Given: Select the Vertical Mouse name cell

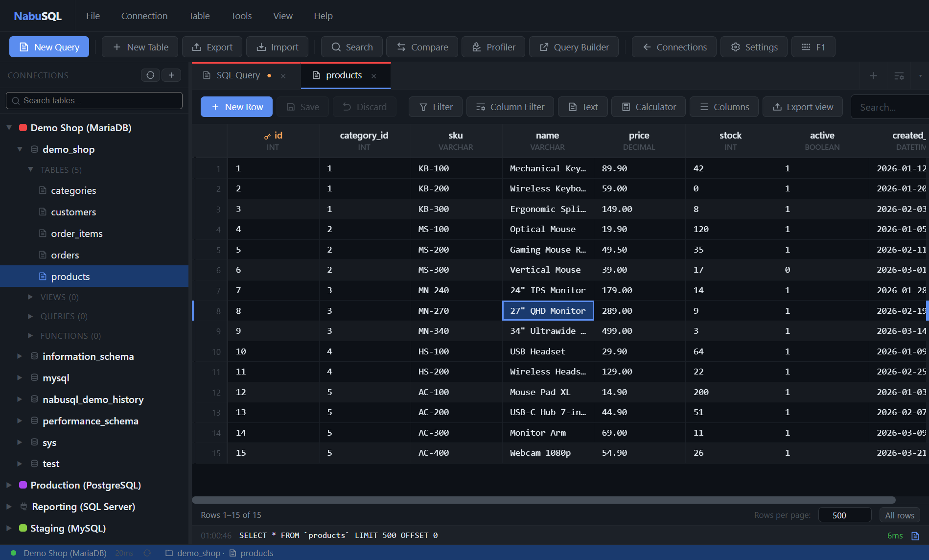Looking at the screenshot, I should click(548, 270).
